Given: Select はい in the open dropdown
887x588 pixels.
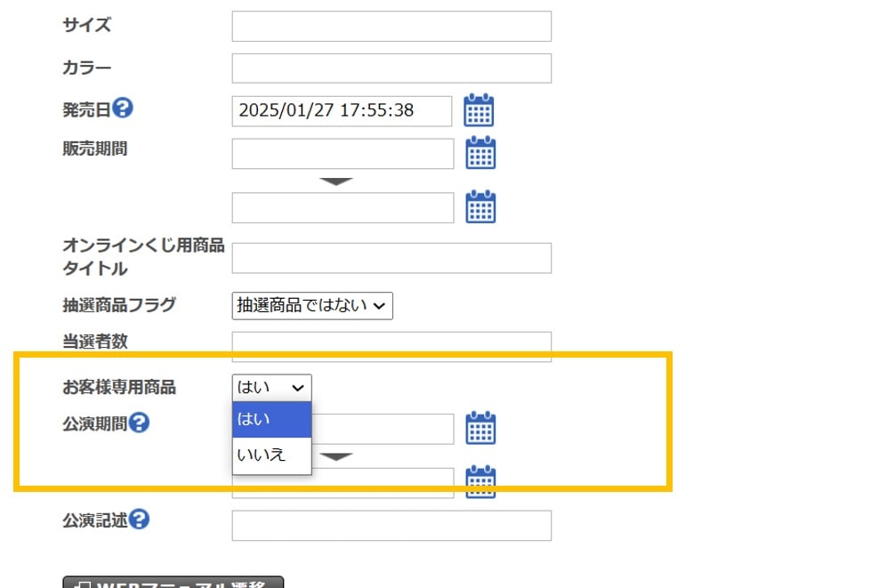Looking at the screenshot, I should (267, 419).
